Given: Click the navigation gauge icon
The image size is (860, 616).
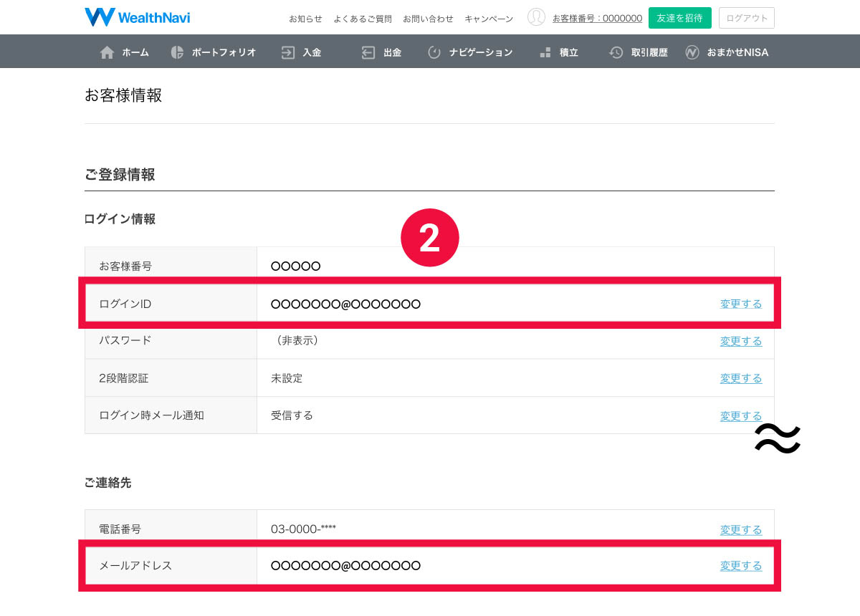Looking at the screenshot, I should [434, 52].
